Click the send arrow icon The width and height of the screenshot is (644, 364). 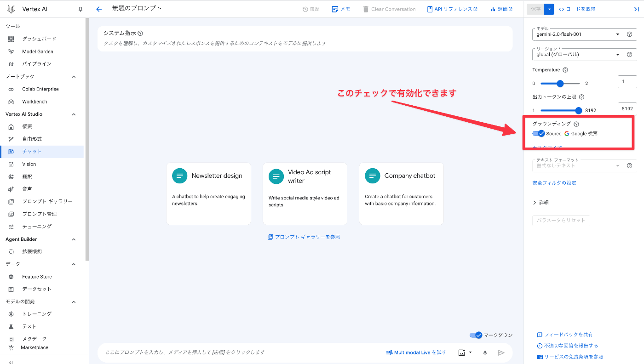pos(501,353)
